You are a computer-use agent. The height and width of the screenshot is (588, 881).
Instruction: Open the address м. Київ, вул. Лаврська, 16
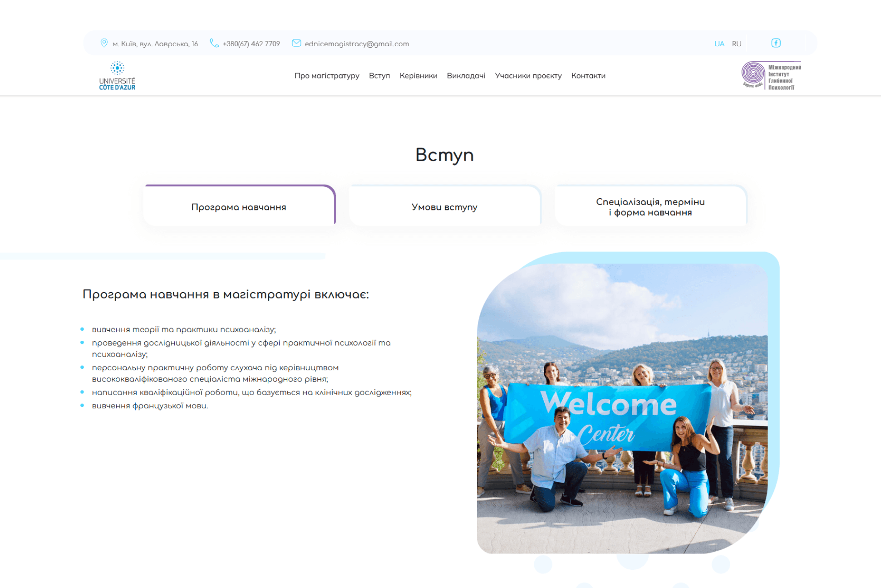(155, 44)
